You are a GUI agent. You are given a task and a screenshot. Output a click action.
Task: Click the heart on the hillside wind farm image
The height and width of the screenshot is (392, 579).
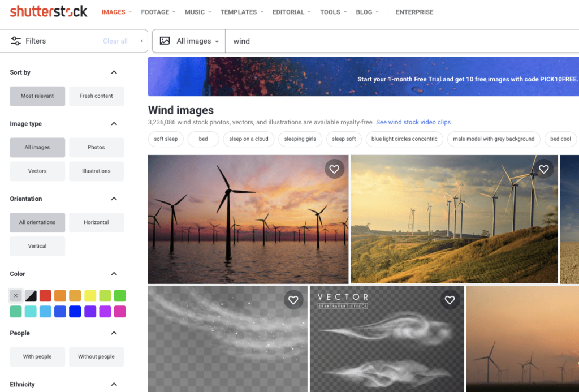pyautogui.click(x=544, y=169)
